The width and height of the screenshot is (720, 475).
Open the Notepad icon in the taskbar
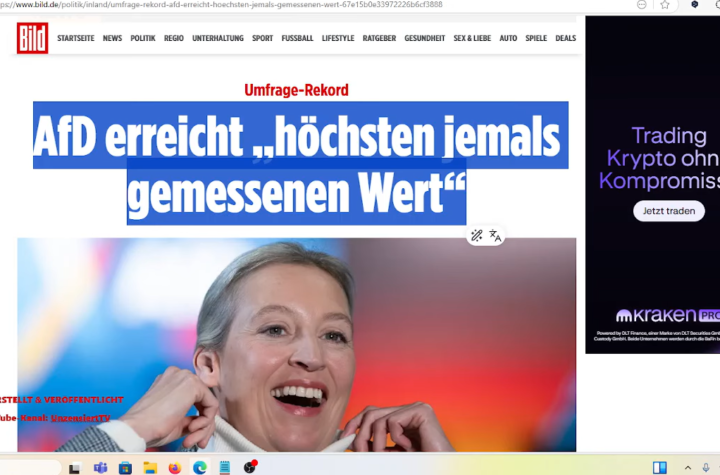coord(225,468)
